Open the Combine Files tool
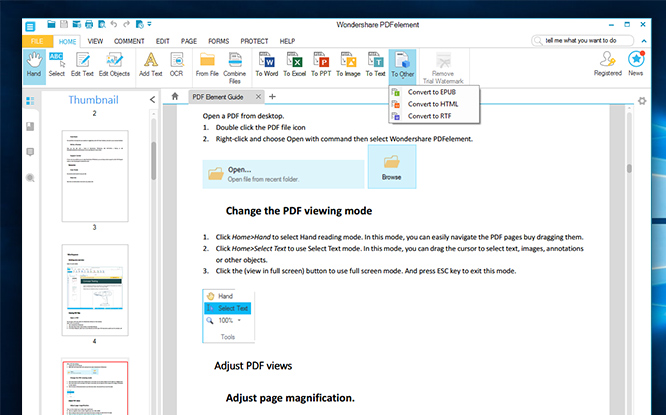Viewport: 666px width, 415px height. (x=234, y=68)
